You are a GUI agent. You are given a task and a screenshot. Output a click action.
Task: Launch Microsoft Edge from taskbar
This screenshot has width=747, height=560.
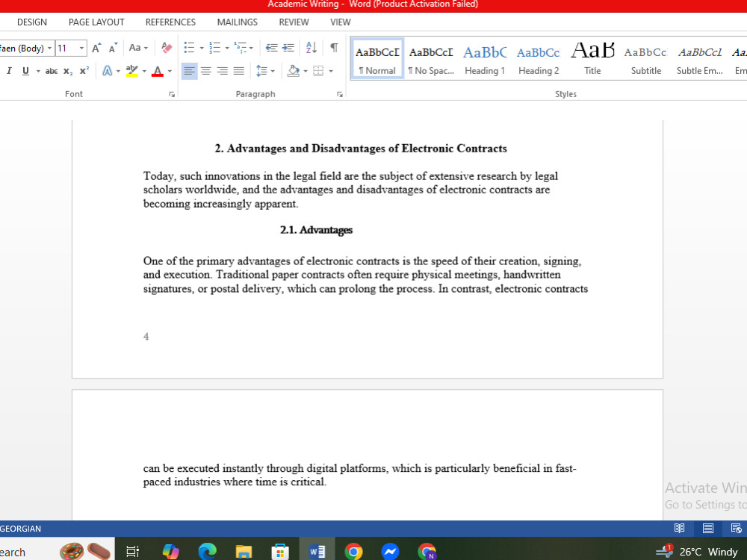[x=207, y=552]
